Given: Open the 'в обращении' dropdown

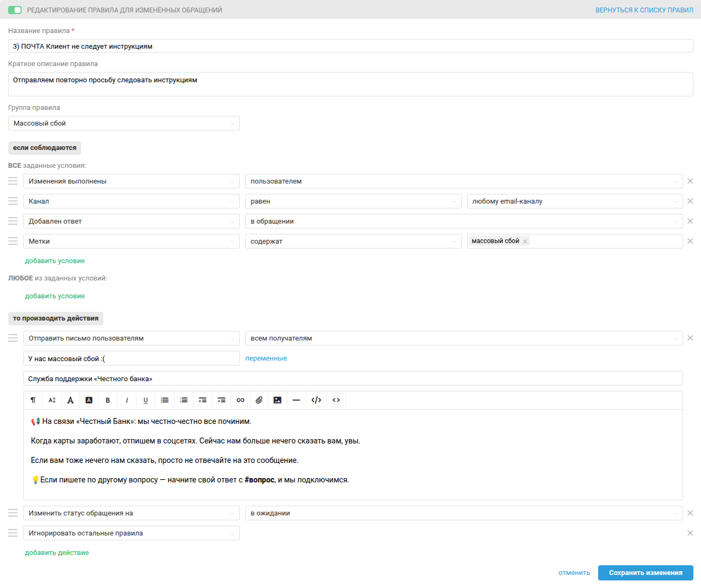Looking at the screenshot, I should tap(464, 221).
